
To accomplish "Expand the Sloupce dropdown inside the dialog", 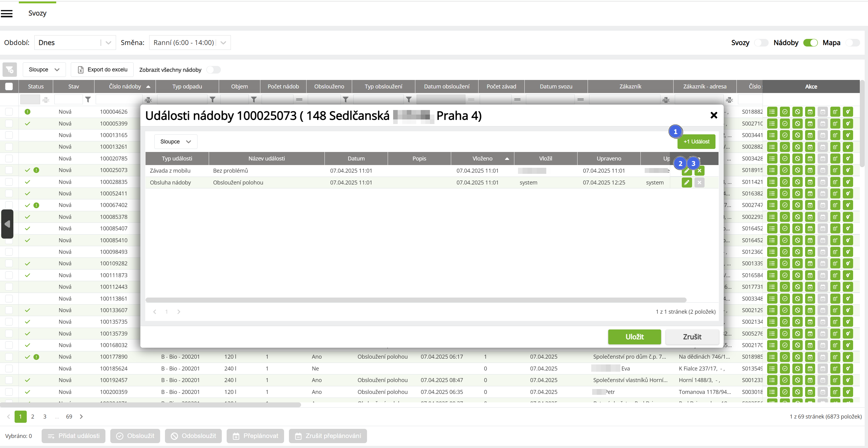I will pyautogui.click(x=176, y=142).
